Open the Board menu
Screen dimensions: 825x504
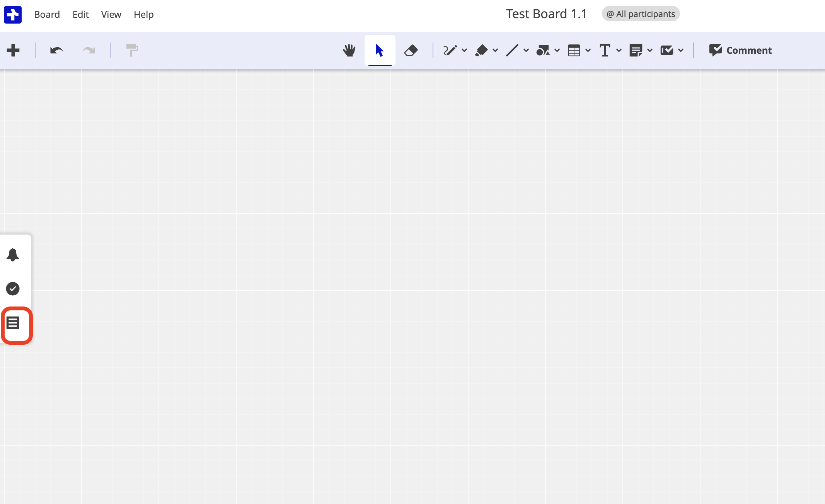click(47, 15)
